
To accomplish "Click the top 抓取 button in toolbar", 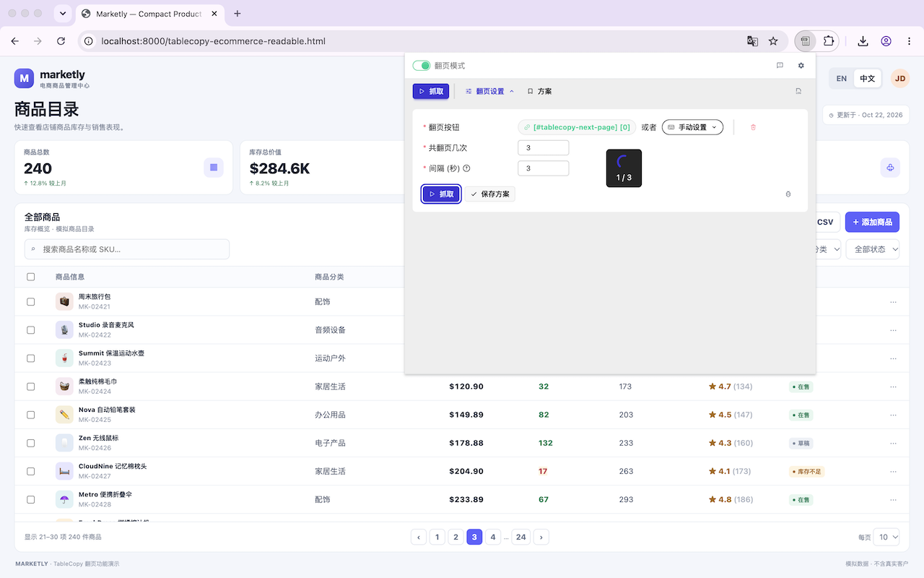I will coord(431,92).
